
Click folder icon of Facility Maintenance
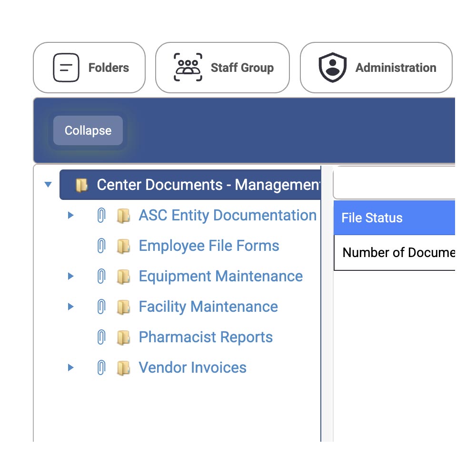coord(124,307)
